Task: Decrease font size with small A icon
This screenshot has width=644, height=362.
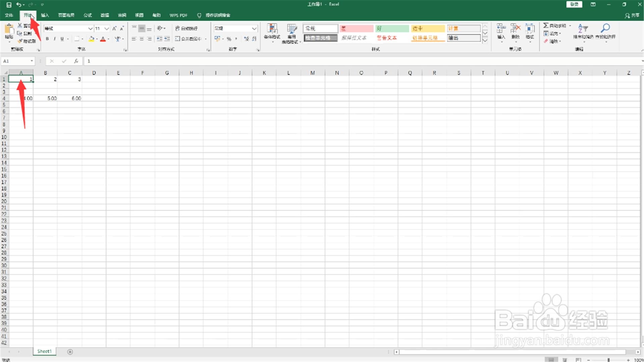Action: 122,28
